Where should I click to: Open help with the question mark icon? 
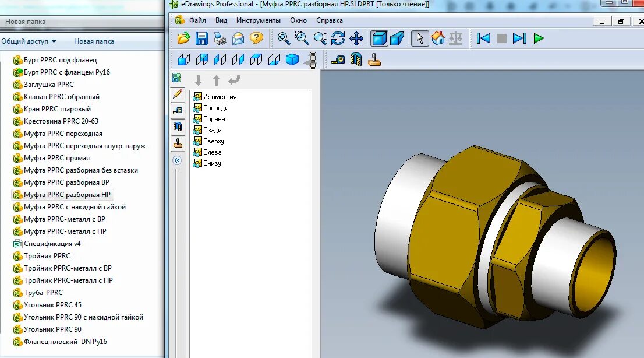256,38
